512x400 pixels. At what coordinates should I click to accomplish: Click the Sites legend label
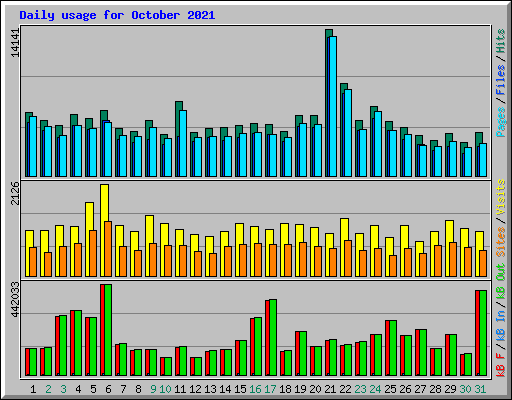501,242
